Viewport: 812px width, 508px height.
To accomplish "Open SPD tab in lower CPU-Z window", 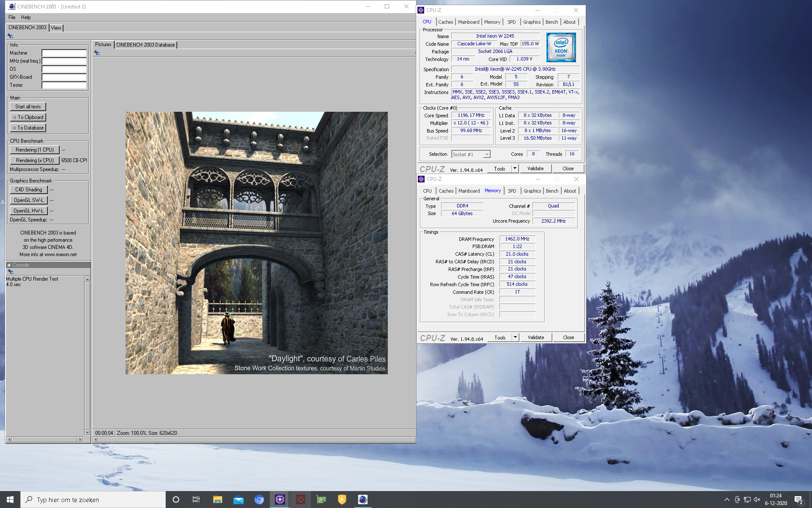I will tap(512, 191).
